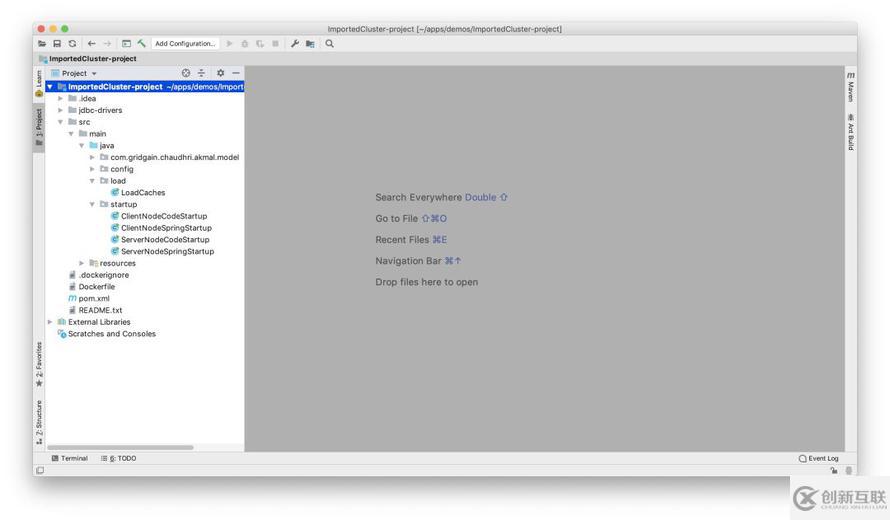Open the Add Configuration dropdown
This screenshot has height=520, width=890.
pyautogui.click(x=185, y=44)
